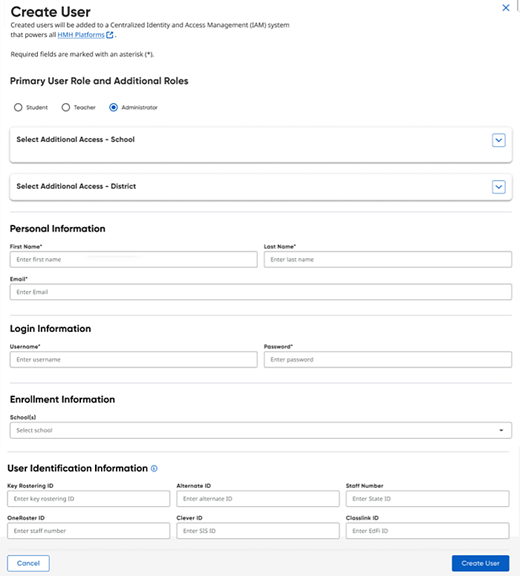Click the Create User button
The height and width of the screenshot is (576, 520).
click(480, 563)
